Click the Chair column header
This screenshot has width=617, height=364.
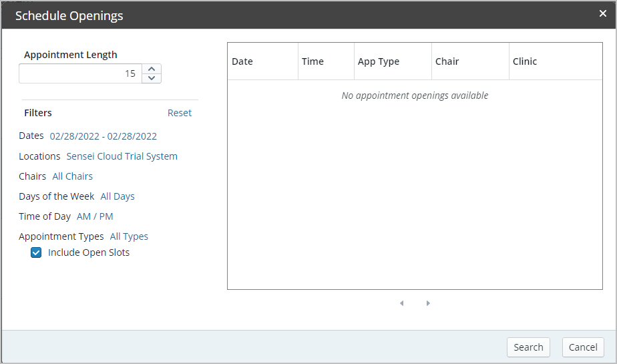(447, 61)
